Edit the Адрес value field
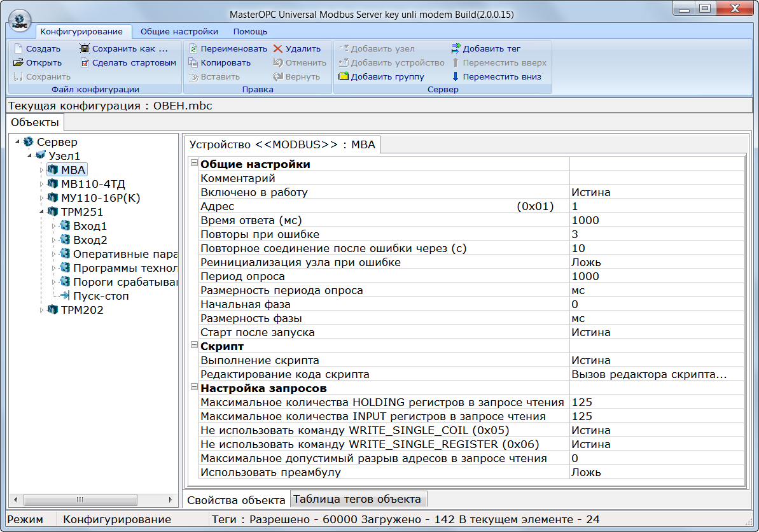This screenshot has height=532, width=759. click(x=657, y=206)
